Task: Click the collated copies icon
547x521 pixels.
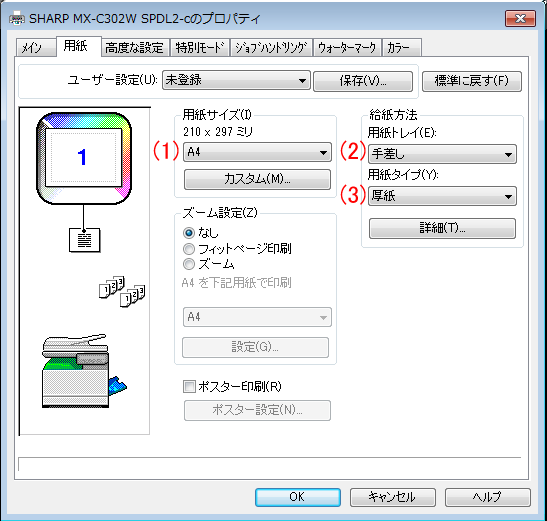Action: (122, 291)
